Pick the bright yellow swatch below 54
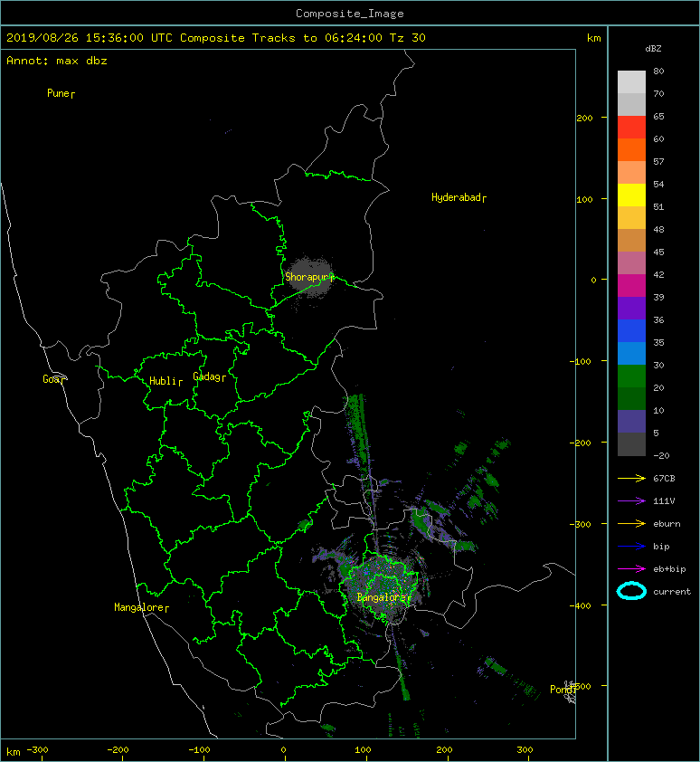This screenshot has width=700, height=762. (631, 195)
